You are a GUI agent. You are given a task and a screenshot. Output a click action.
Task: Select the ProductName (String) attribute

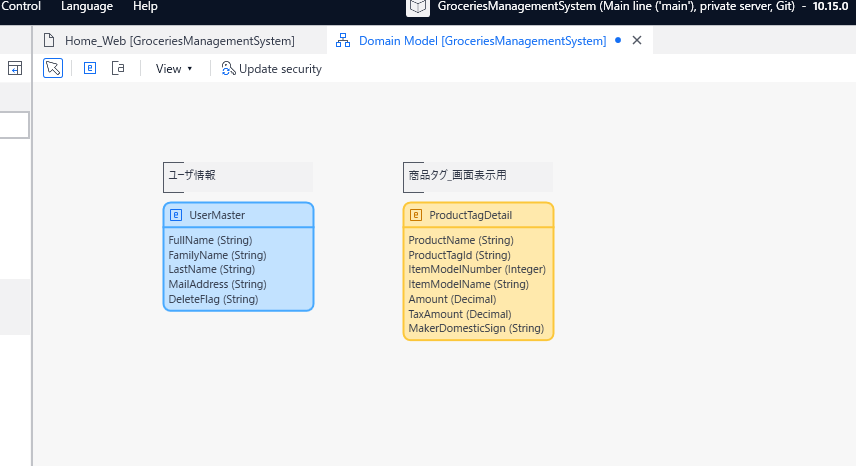coord(461,240)
